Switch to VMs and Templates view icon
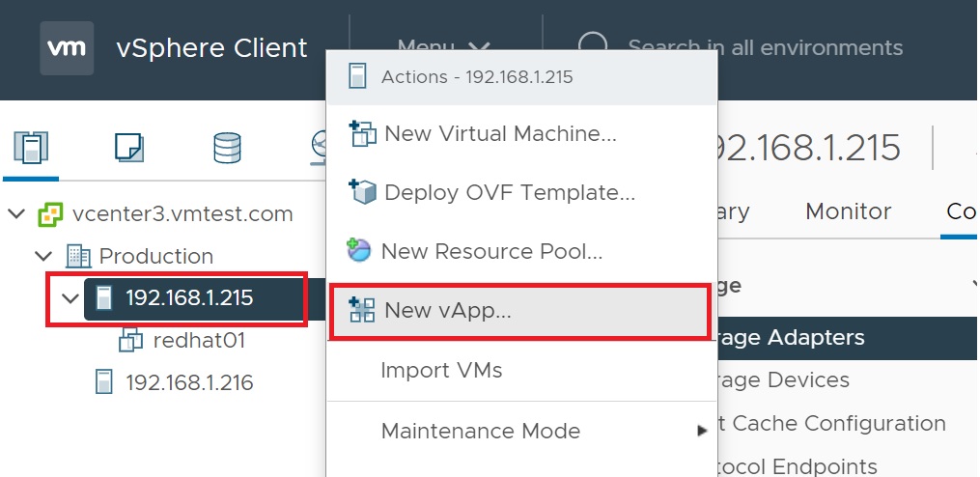This screenshot has height=477, width=980. [129, 148]
